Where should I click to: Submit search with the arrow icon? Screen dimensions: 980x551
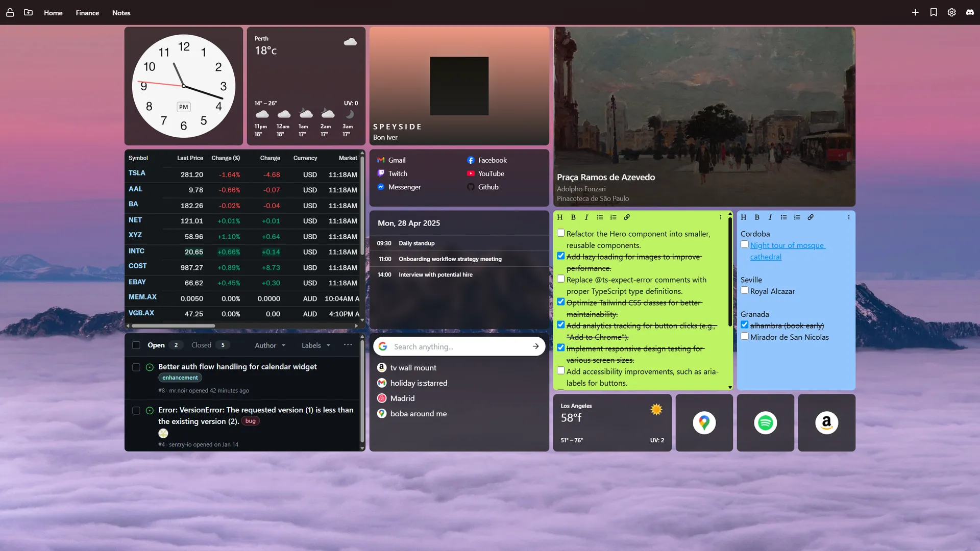pyautogui.click(x=535, y=346)
